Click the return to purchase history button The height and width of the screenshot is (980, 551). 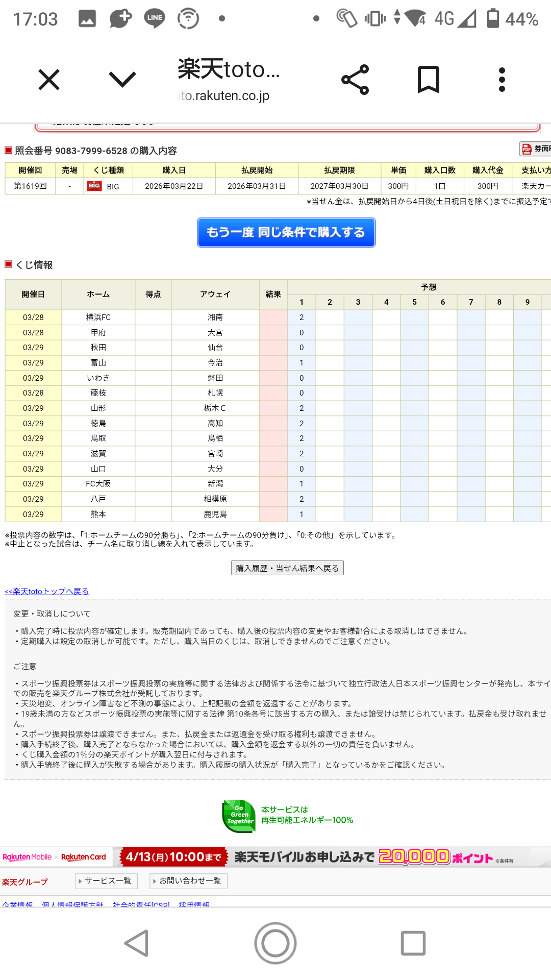coord(287,568)
